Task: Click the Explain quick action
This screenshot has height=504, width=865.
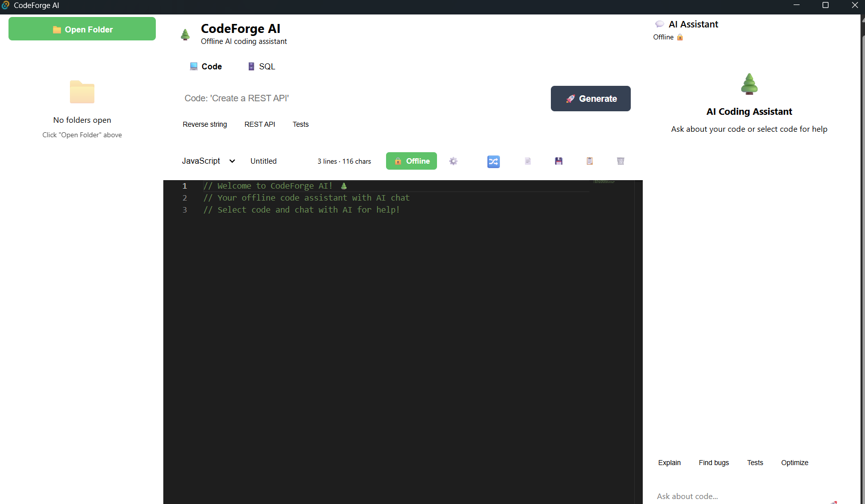Action: [669, 463]
